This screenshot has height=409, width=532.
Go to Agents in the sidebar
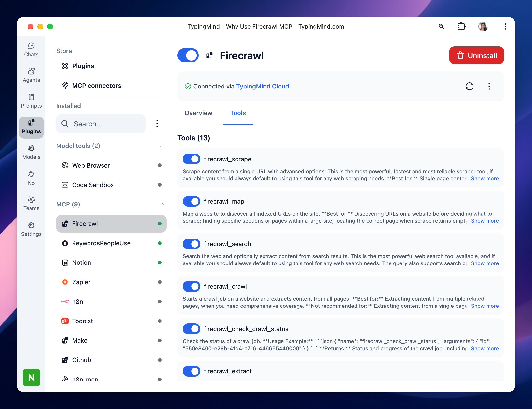pos(31,75)
